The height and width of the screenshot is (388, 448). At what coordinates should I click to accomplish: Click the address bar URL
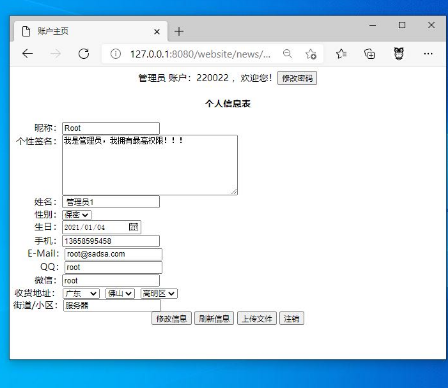[200, 54]
